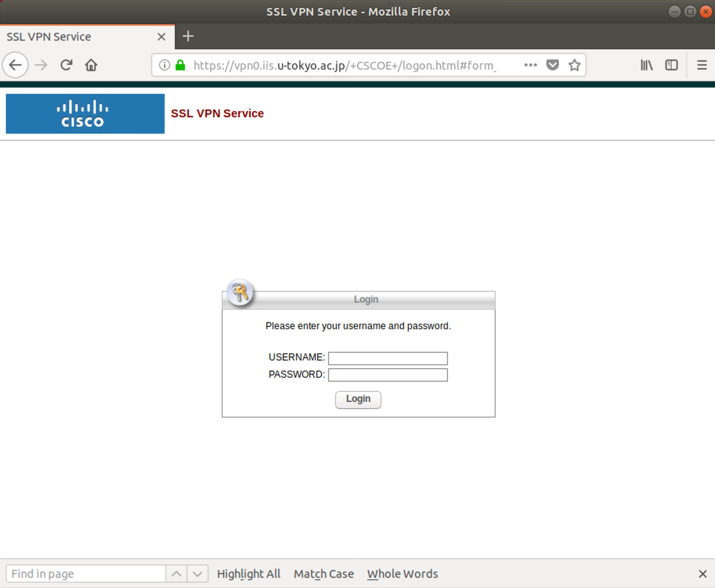
Task: Open the Library view
Action: 647,65
